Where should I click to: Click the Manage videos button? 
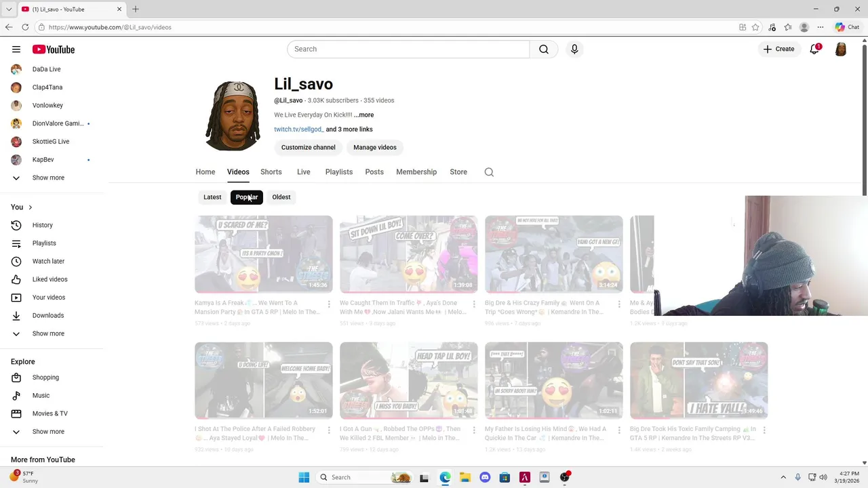[375, 147]
